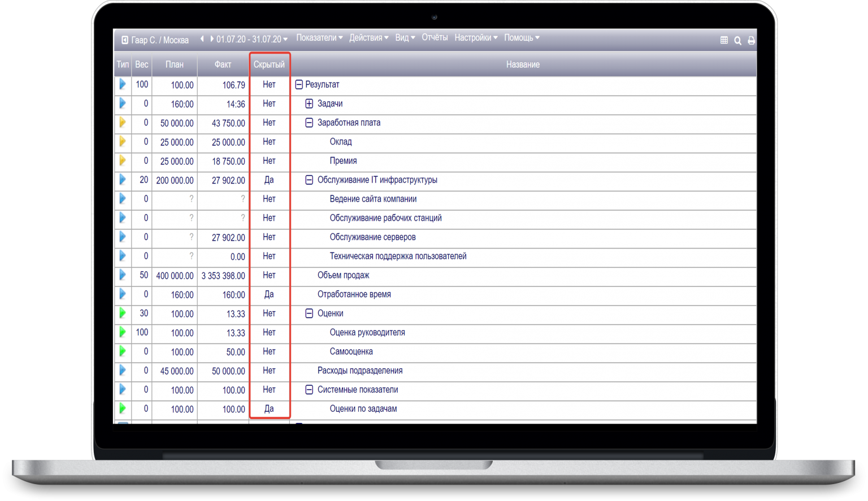This screenshot has height=501, width=868.
Task: Click the План column header
Action: [x=174, y=64]
